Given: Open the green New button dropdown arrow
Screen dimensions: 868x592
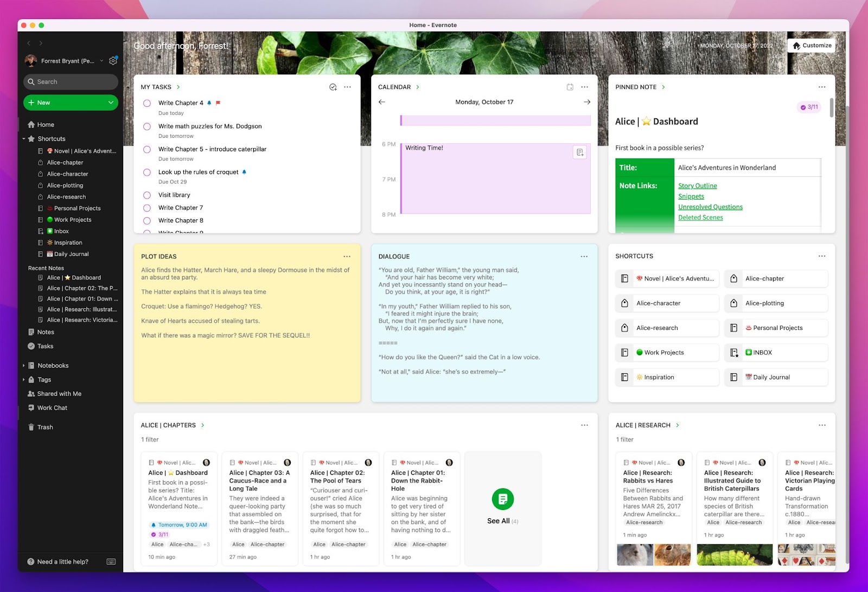Looking at the screenshot, I should (111, 103).
